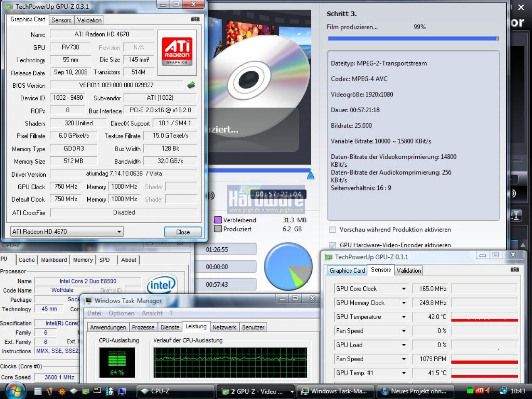532x399 pixels.
Task: Open GPU Temp. #1 sensor dropdown
Action: point(404,373)
